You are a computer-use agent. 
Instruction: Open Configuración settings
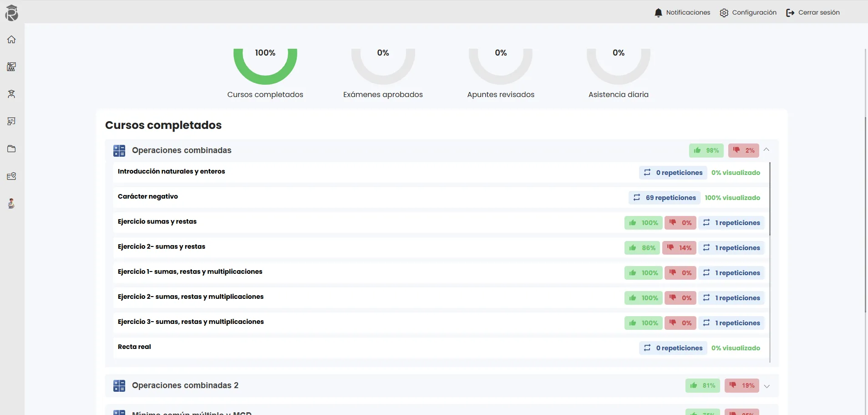pyautogui.click(x=748, y=13)
